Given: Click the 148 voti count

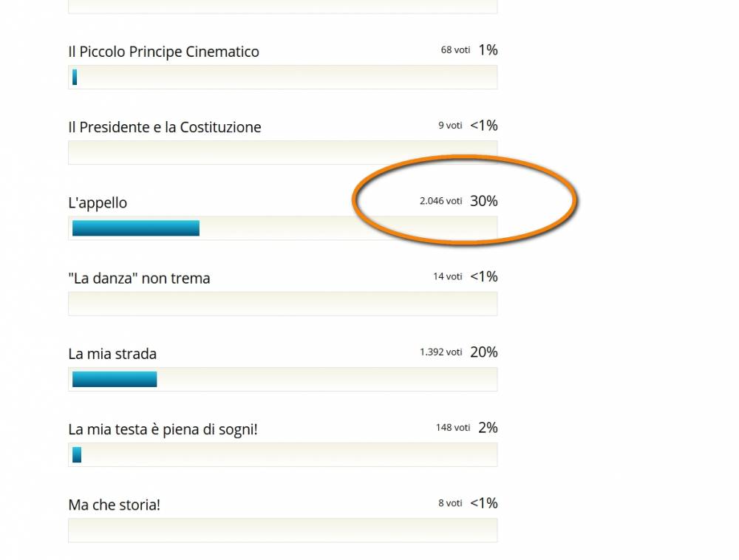Looking at the screenshot, I should pyautogui.click(x=453, y=428).
